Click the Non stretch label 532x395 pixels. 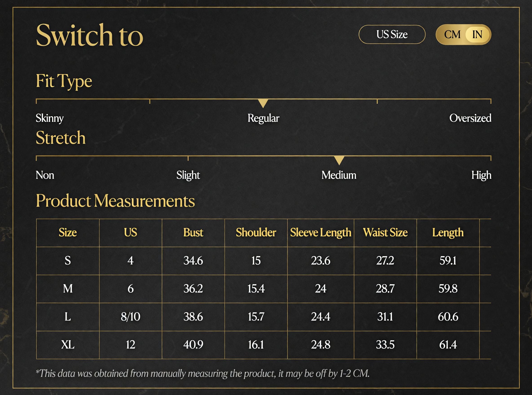click(x=45, y=175)
